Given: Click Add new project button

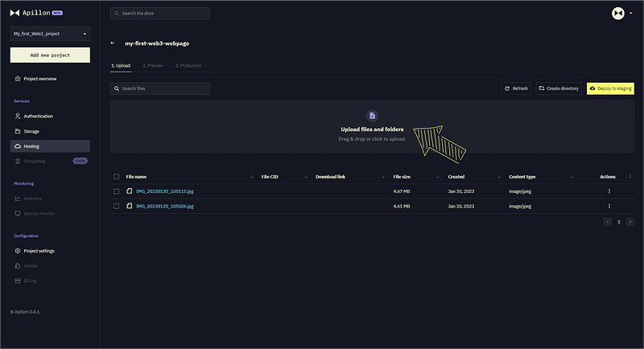Looking at the screenshot, I should (x=50, y=55).
